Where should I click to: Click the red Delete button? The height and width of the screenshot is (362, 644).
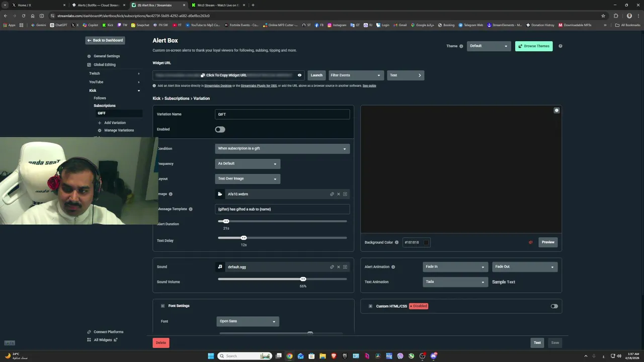161,343
